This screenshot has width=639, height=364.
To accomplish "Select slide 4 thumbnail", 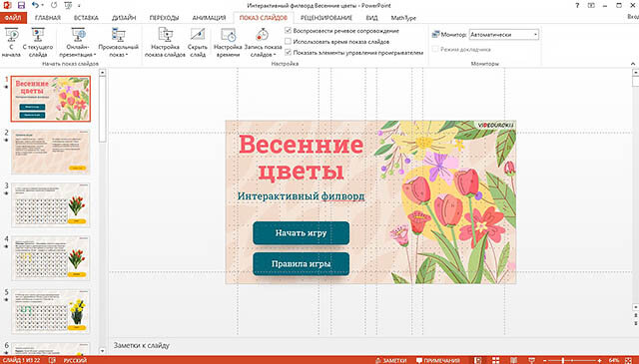I will tap(51, 258).
